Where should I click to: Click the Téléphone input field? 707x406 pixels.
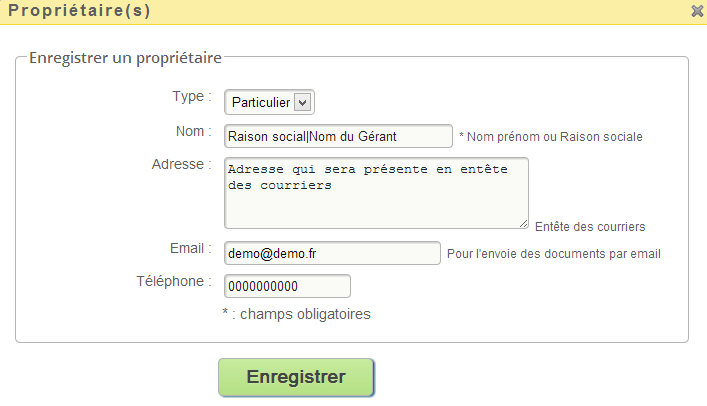(287, 286)
